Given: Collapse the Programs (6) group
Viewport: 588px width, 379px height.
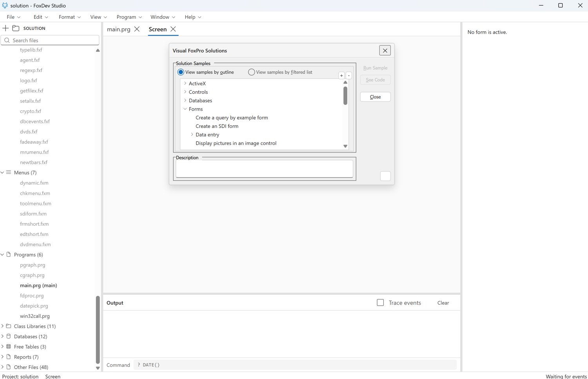Looking at the screenshot, I should coord(2,255).
